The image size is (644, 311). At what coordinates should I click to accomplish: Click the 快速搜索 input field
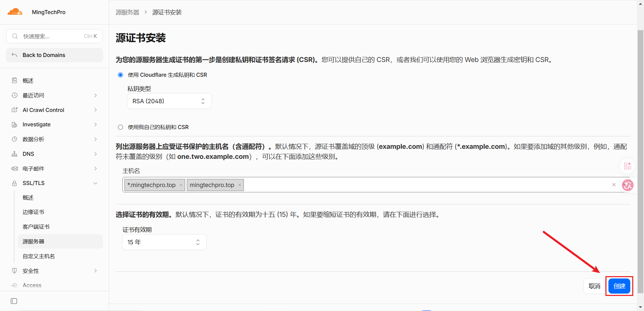click(54, 36)
